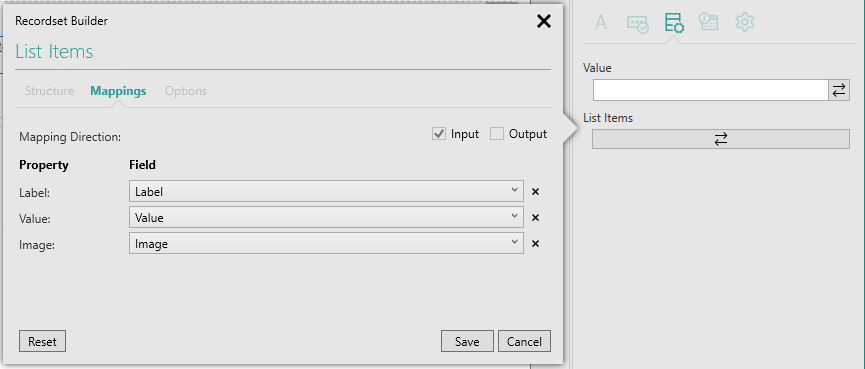Click the Property column header
Viewport: 865px width, 369px height.
click(x=44, y=165)
